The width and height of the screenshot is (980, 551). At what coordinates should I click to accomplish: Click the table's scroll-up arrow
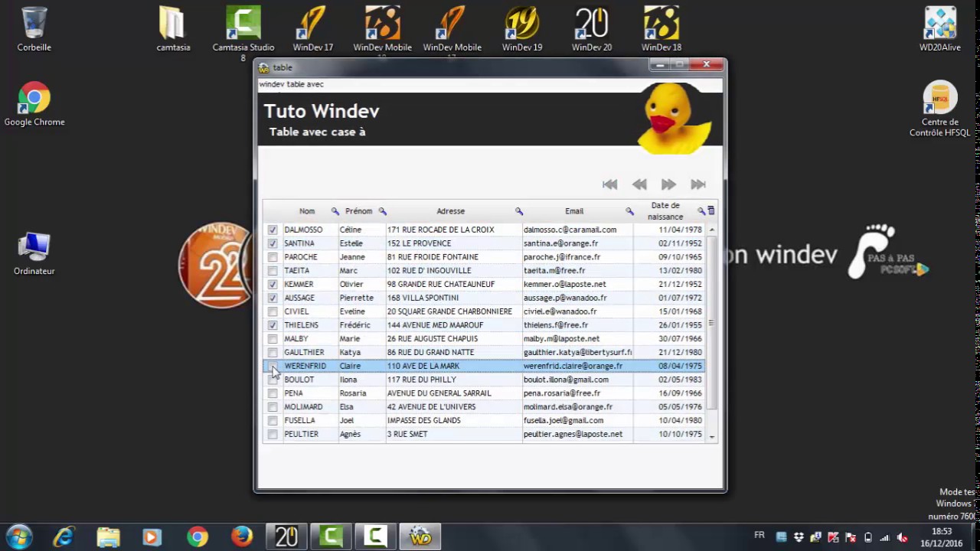[x=712, y=230]
